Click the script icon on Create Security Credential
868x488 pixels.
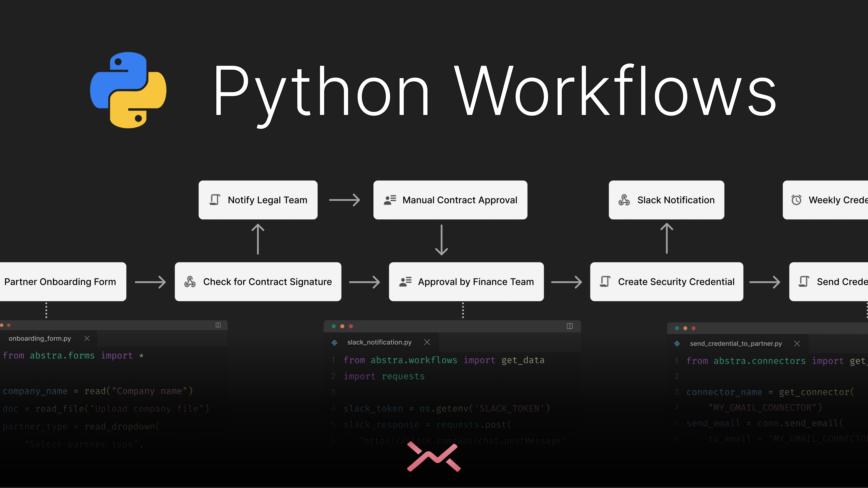(605, 282)
